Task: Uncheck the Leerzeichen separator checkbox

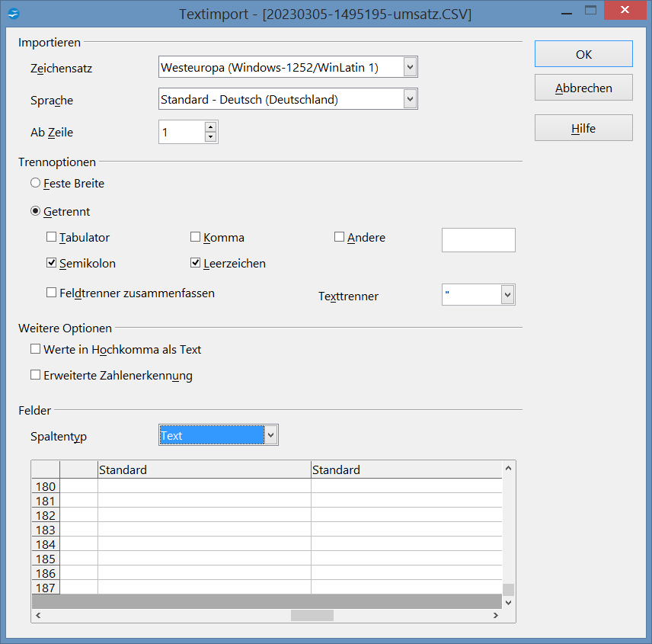Action: click(195, 263)
